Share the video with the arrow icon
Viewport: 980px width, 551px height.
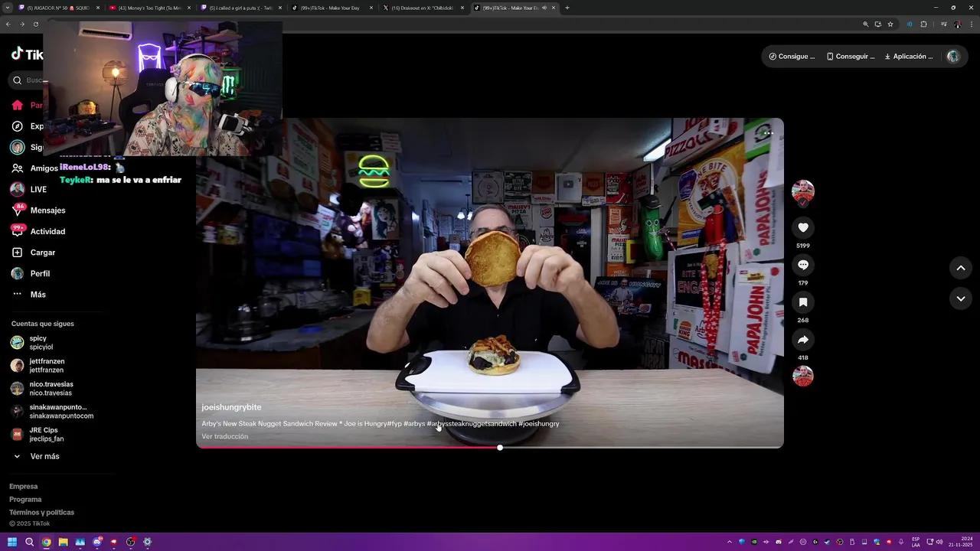tap(802, 340)
